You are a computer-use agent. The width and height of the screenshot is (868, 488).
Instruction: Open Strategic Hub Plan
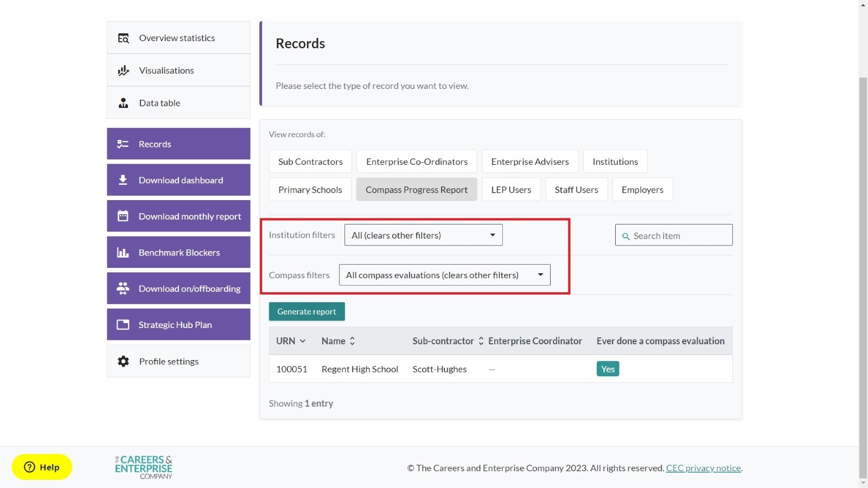[178, 324]
